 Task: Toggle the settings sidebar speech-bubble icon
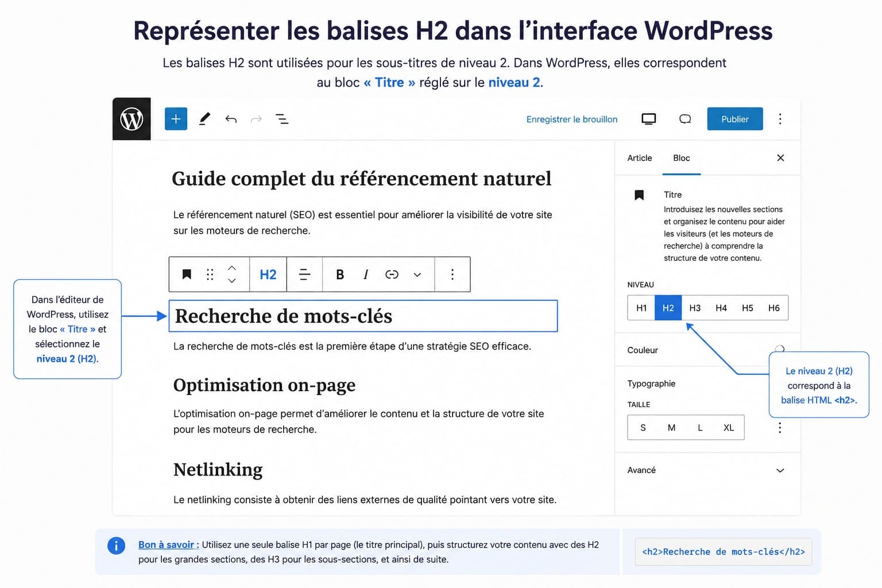685,119
